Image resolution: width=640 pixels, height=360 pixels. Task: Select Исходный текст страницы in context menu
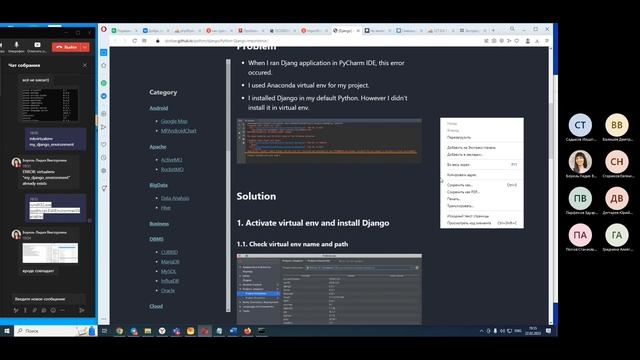coord(482,216)
